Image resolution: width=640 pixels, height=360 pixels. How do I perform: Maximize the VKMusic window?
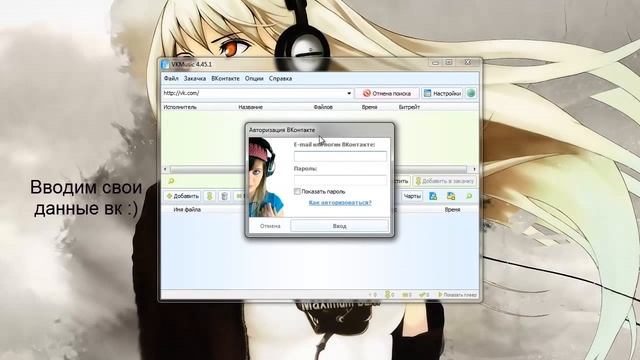(449, 62)
